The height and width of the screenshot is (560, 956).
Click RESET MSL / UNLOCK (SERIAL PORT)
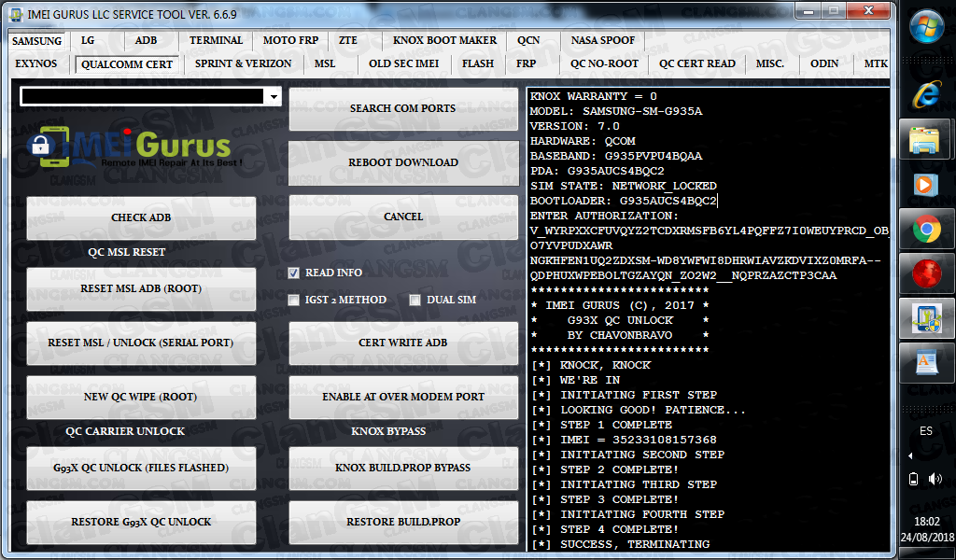point(141,343)
